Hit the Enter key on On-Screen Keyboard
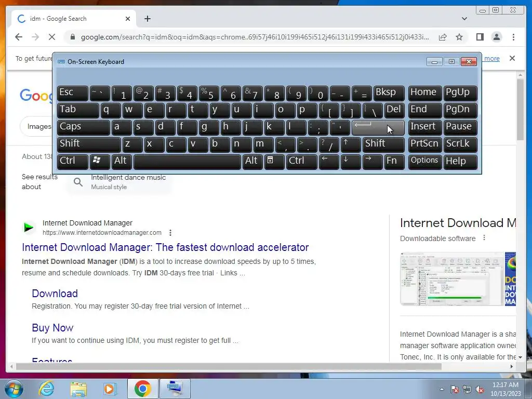The image size is (532, 399). pos(378,127)
